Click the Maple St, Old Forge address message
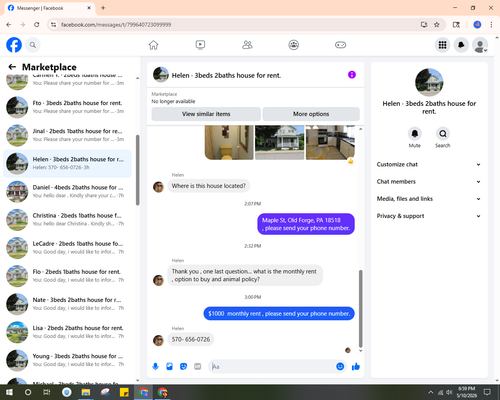Image resolution: width=500 pixels, height=400 pixels. pyautogui.click(x=306, y=224)
